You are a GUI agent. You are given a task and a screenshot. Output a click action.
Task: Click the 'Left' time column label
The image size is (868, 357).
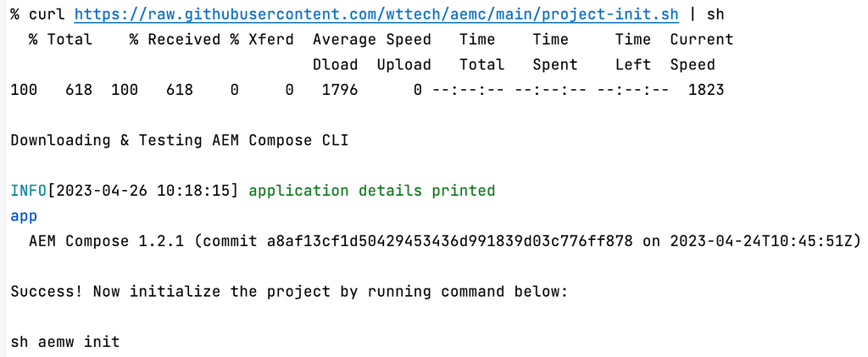(633, 64)
